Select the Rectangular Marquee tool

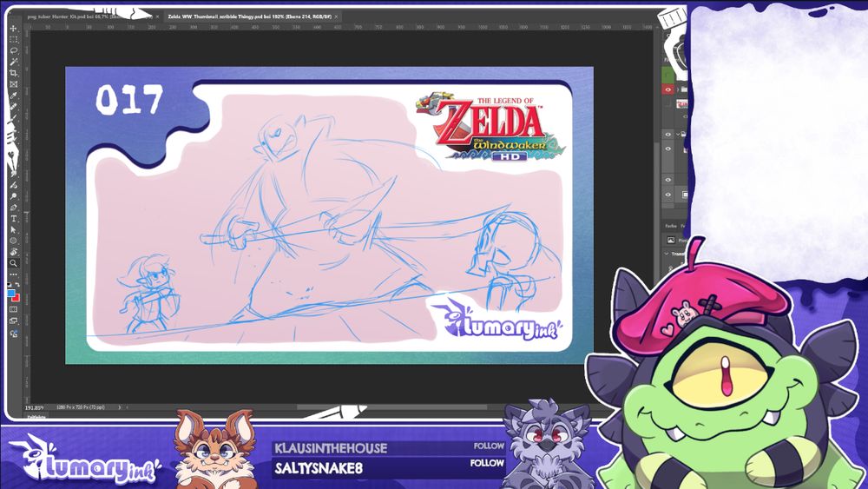13,39
